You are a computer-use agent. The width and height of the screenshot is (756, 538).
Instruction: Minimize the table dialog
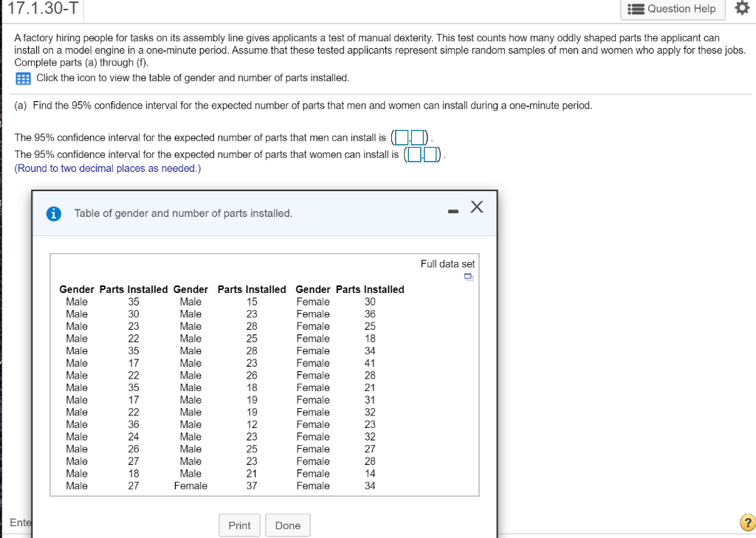453,211
